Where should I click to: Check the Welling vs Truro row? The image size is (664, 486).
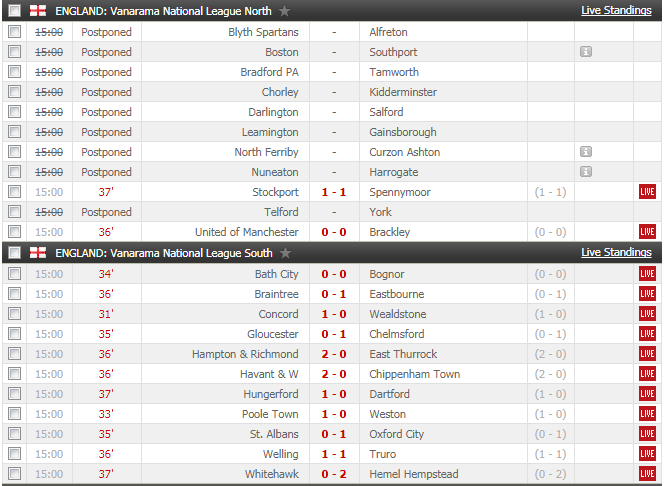[14, 454]
